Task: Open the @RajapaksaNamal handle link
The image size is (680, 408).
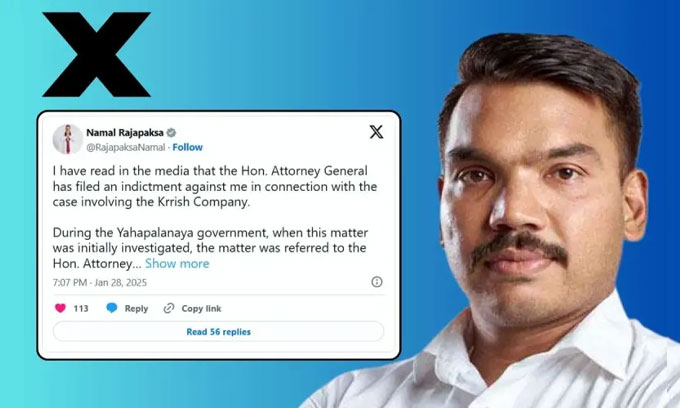Action: 126,147
